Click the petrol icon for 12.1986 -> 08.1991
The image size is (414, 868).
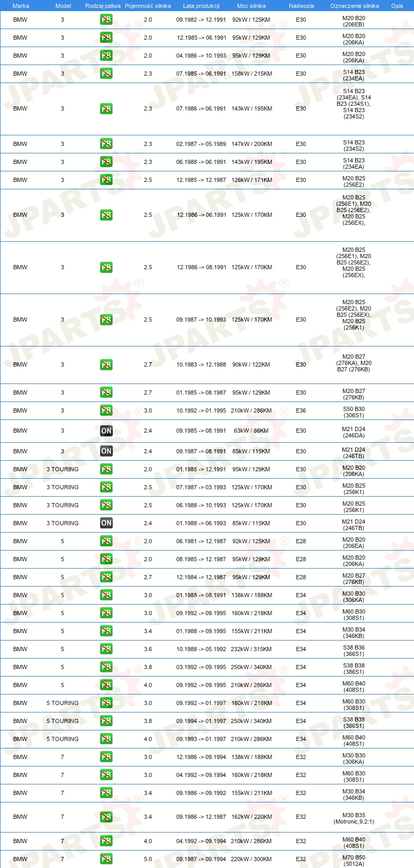click(106, 267)
